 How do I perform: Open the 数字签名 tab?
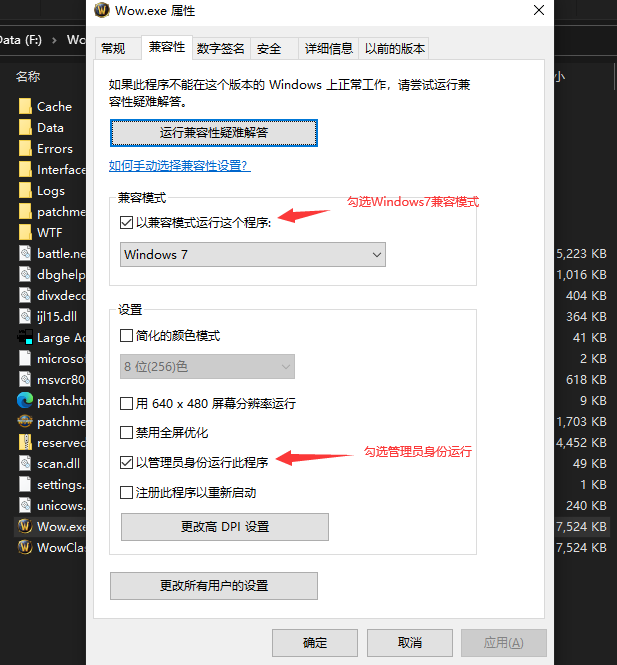[x=221, y=48]
